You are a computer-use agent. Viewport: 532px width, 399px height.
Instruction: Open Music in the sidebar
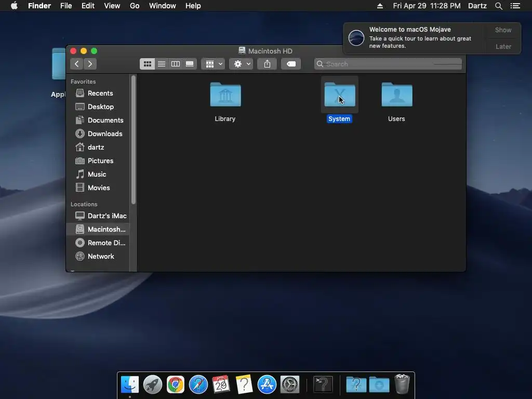click(98, 175)
